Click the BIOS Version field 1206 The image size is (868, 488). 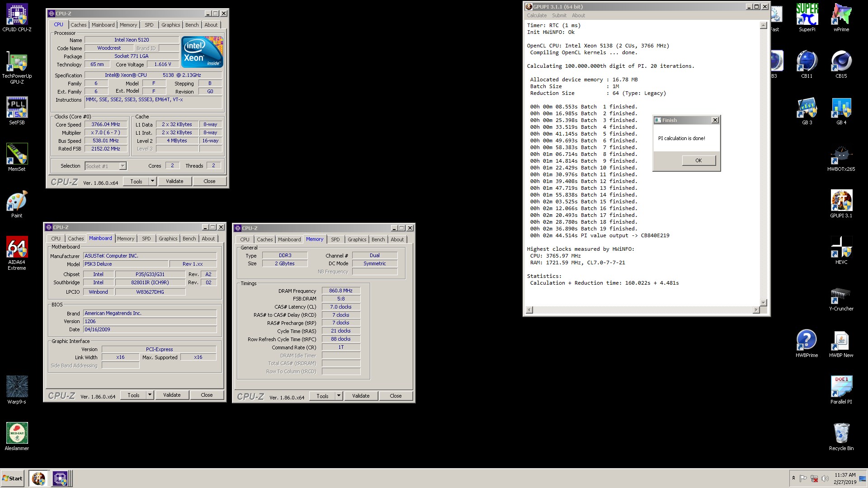click(x=150, y=321)
